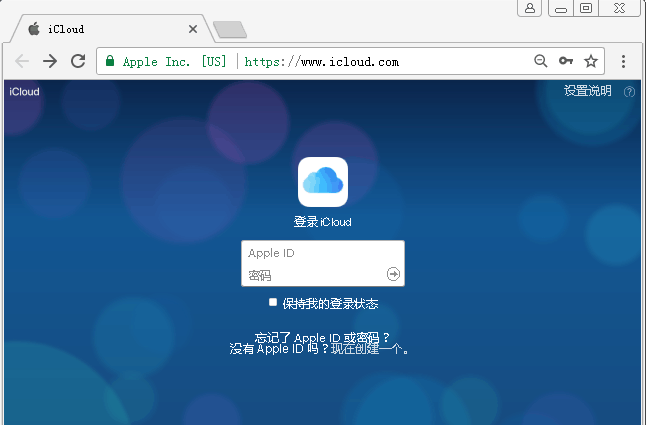The image size is (646, 425).
Task: Click iCloud label at top left
Action: pos(24,91)
